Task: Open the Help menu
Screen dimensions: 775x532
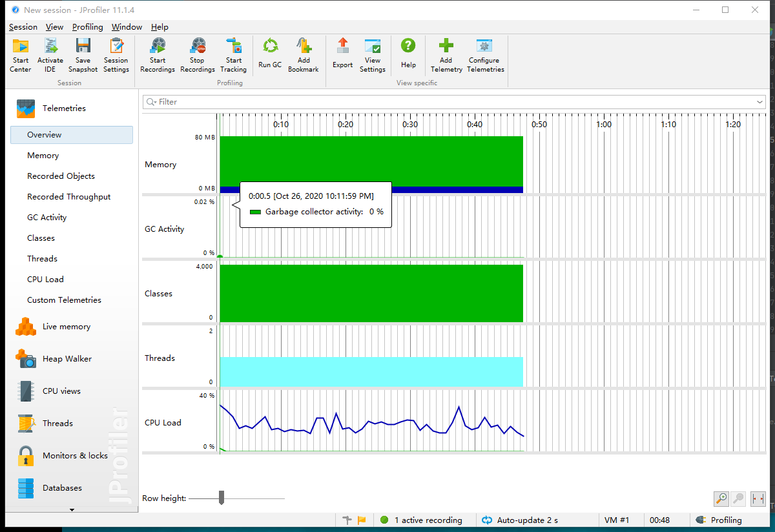Action: [x=160, y=26]
